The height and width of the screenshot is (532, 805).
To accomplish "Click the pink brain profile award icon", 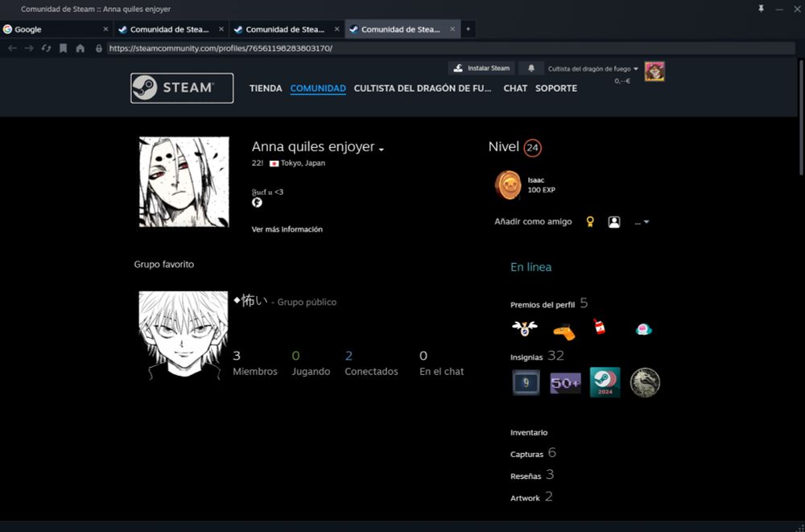I will click(x=643, y=329).
